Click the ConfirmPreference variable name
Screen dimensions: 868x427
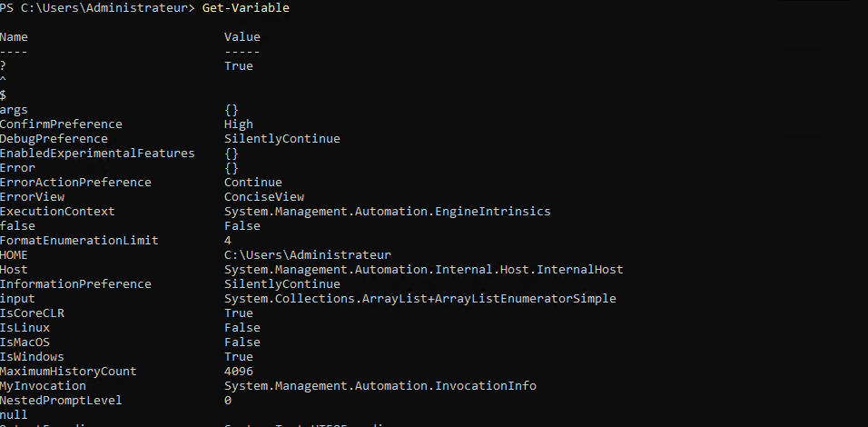[61, 124]
